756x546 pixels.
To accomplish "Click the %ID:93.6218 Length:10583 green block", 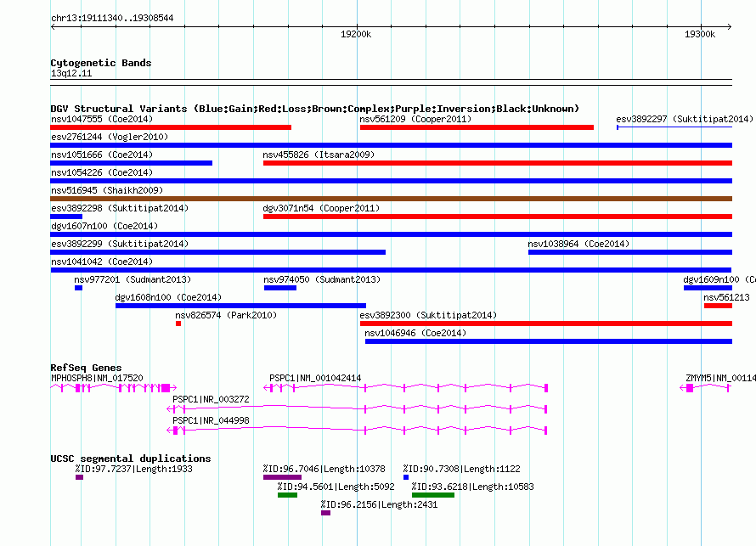I will [433, 495].
